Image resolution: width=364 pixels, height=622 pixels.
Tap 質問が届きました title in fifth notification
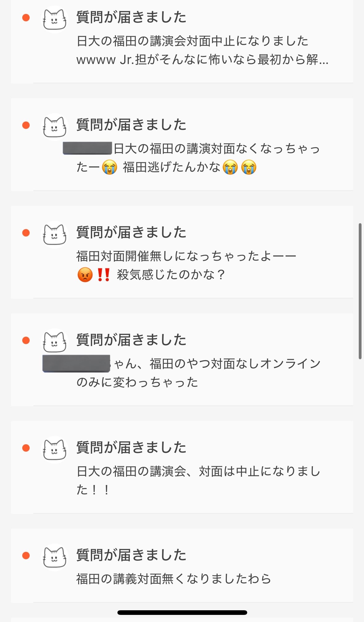[131, 447]
